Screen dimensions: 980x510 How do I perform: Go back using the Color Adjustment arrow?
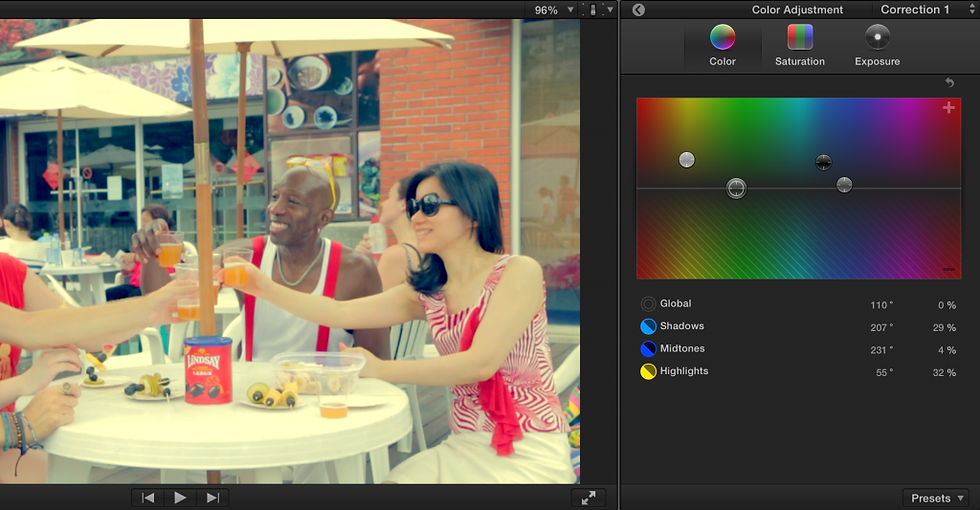tap(638, 10)
